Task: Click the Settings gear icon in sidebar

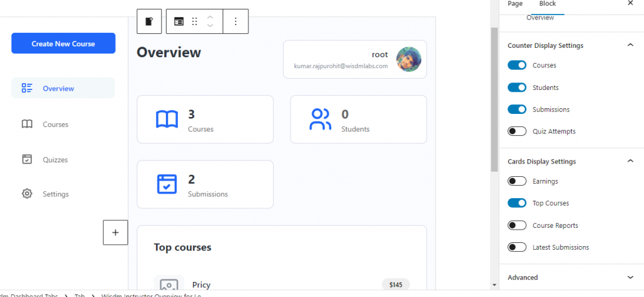Action: coord(27,194)
